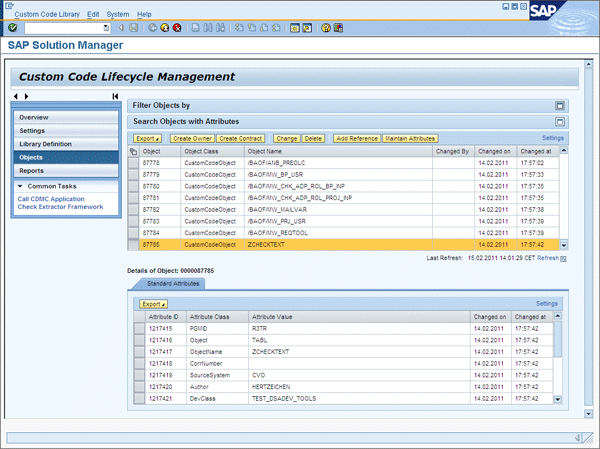Viewport: 600px width, 449px height.
Task: Click the Maintain Attributes button
Action: [x=410, y=139]
